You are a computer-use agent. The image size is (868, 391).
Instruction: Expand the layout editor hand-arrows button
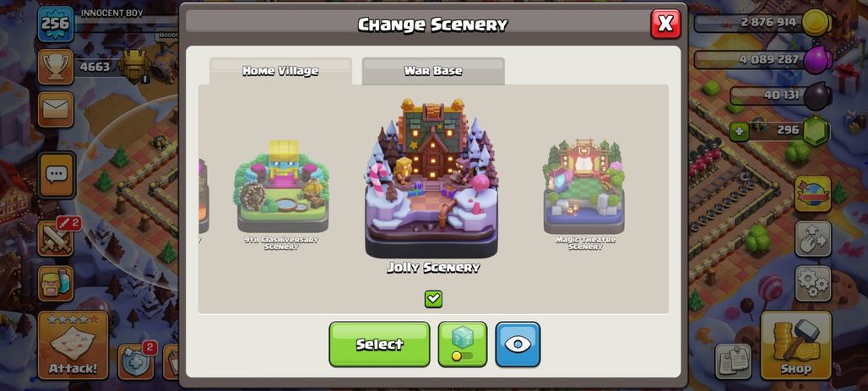[813, 239]
